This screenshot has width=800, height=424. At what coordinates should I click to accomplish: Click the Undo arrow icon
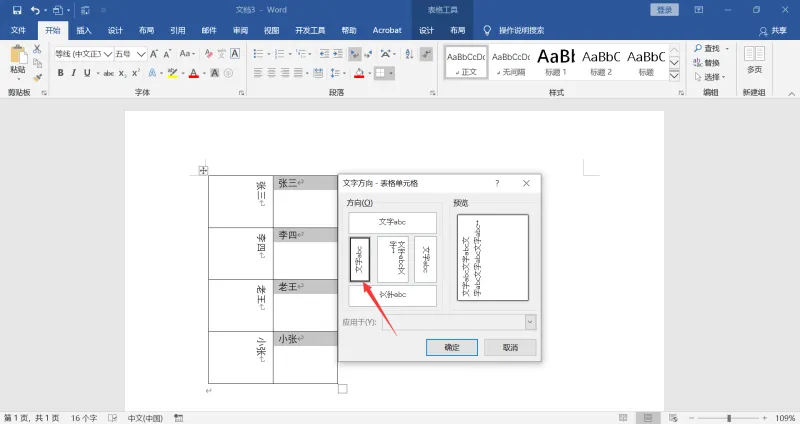[35, 10]
